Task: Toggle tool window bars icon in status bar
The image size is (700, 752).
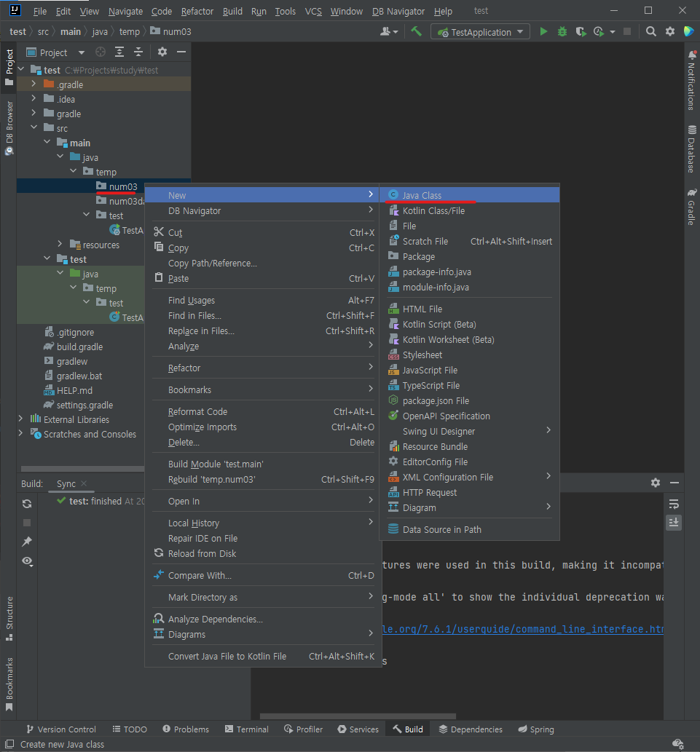Action: click(x=9, y=744)
